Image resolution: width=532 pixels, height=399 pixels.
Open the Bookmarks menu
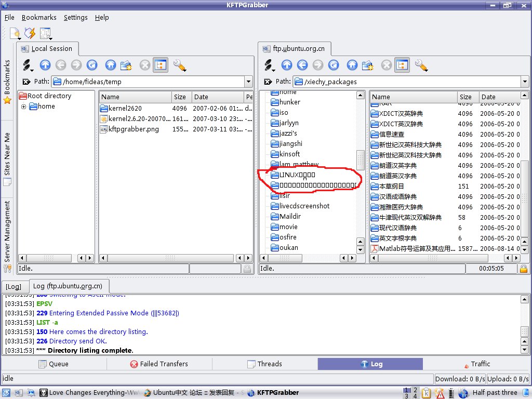point(39,17)
